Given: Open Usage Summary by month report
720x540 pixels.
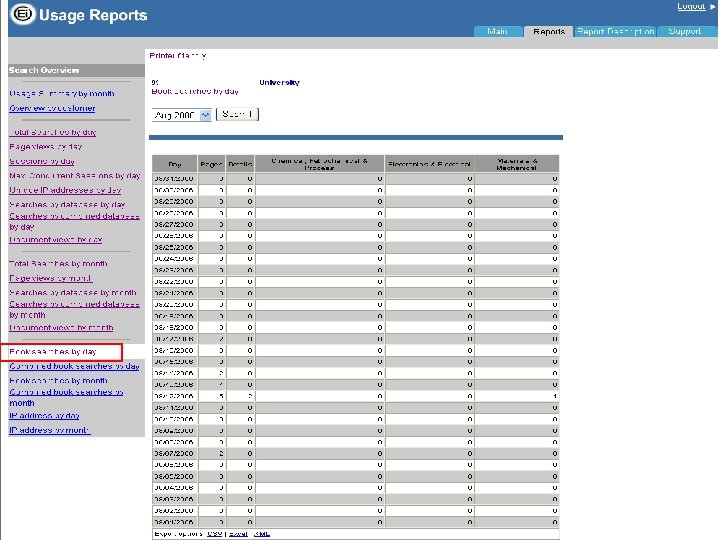Looking at the screenshot, I should pos(61,93).
